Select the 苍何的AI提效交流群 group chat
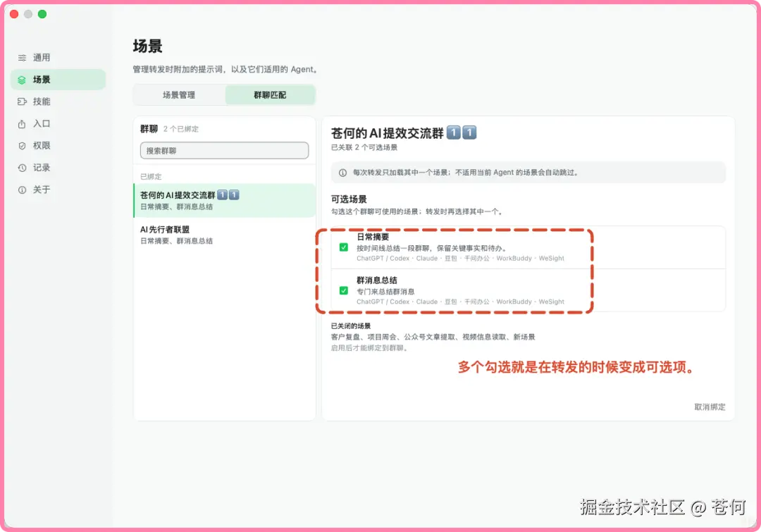Screen dimensions: 761x532 coord(225,201)
